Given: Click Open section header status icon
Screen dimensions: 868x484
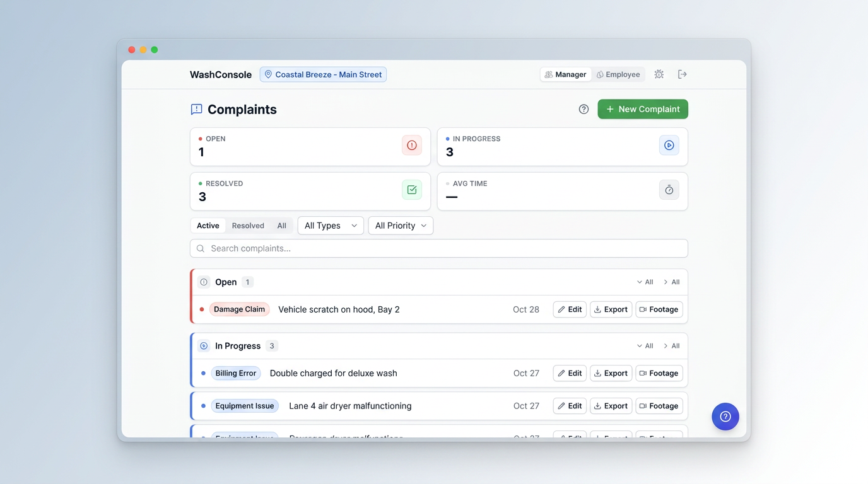Looking at the screenshot, I should click(x=204, y=282).
